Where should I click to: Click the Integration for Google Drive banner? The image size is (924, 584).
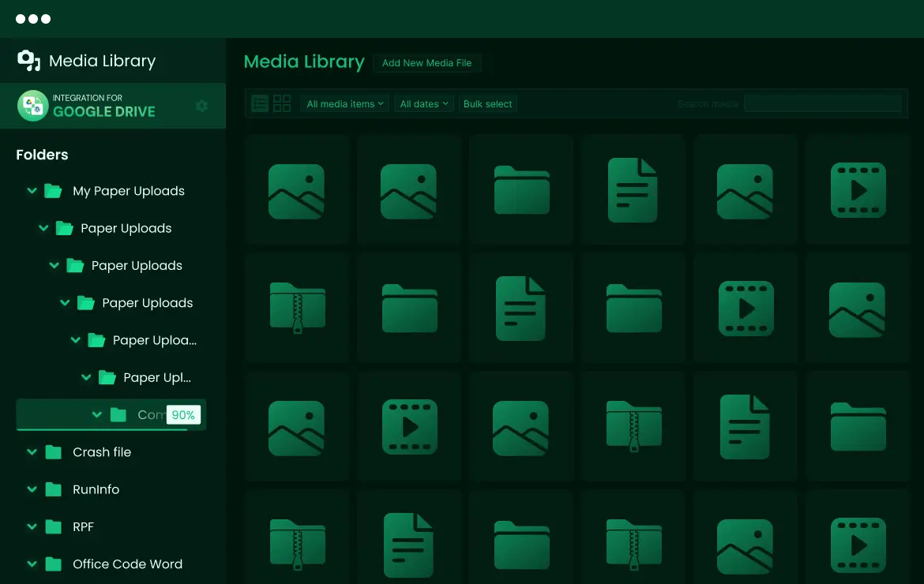pos(113,106)
